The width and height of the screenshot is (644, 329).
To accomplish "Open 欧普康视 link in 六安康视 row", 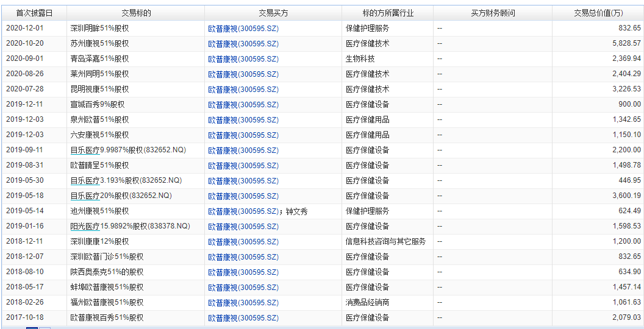I will pos(243,135).
